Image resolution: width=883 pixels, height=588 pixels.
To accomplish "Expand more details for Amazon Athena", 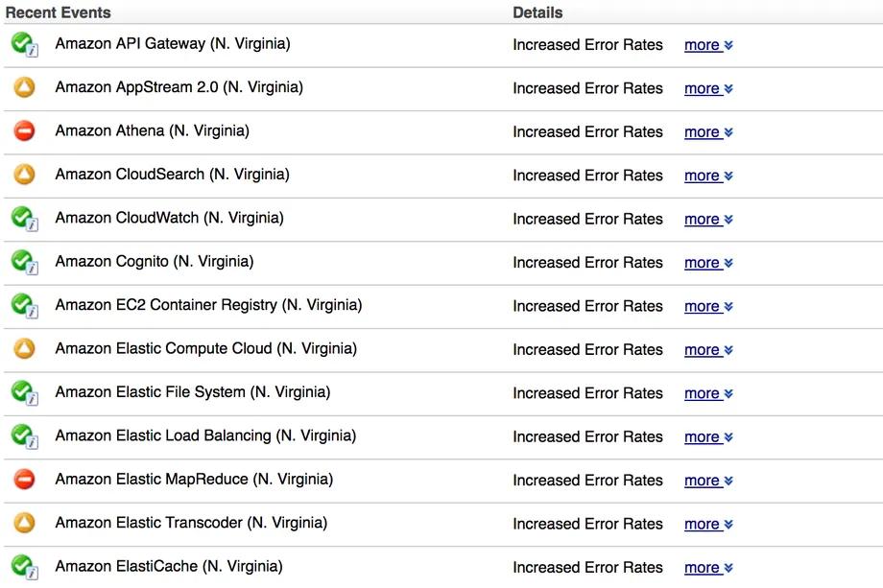I will 708,132.
